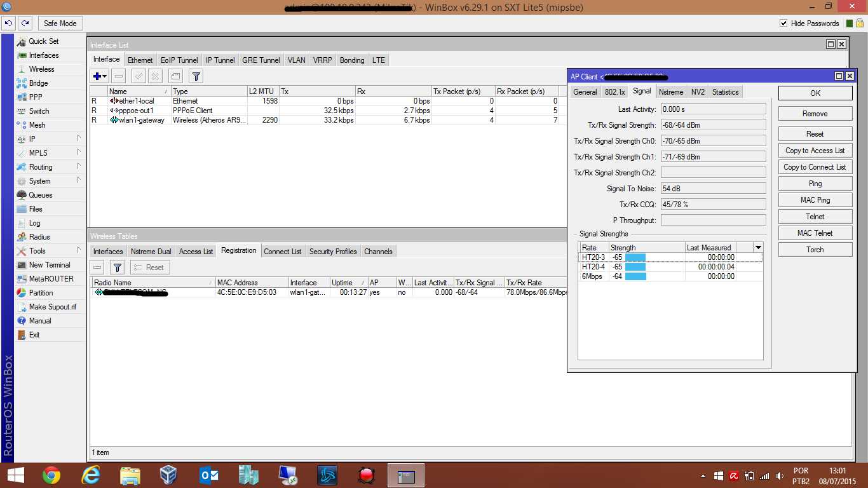Launch New Terminal from the sidebar
868x488 pixels.
click(x=50, y=265)
